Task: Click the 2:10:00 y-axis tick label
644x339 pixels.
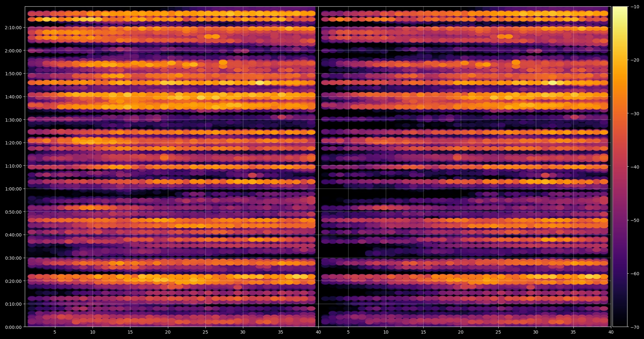Action: (13, 28)
